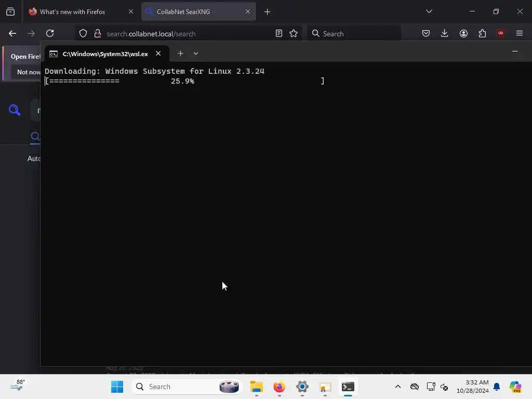Expand the list all tabs chevron
The height and width of the screenshot is (399, 532).
429,11
